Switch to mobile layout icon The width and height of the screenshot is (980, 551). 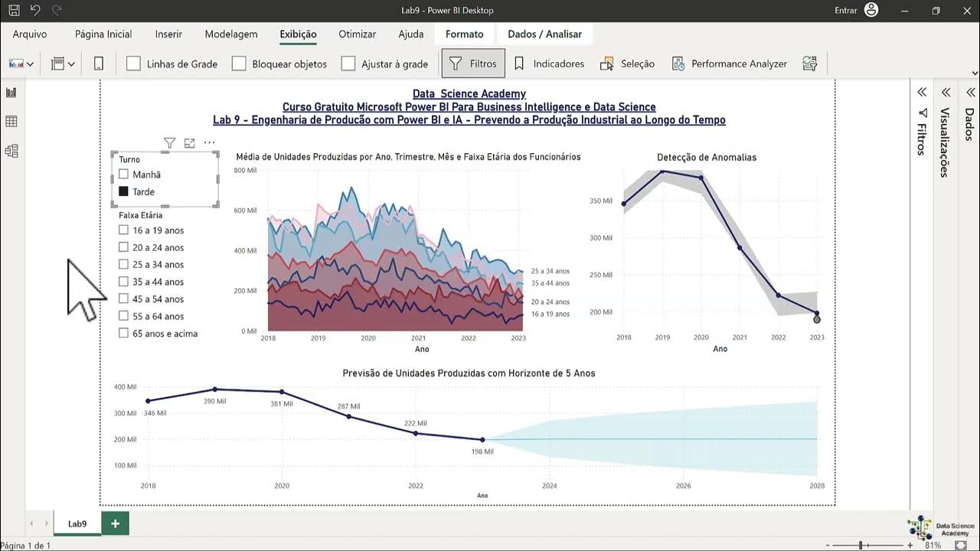[x=99, y=64]
